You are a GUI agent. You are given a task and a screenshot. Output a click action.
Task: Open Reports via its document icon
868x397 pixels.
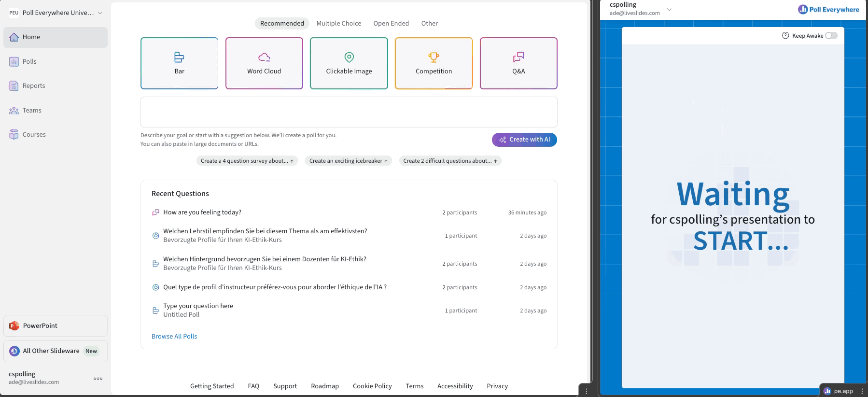click(14, 86)
